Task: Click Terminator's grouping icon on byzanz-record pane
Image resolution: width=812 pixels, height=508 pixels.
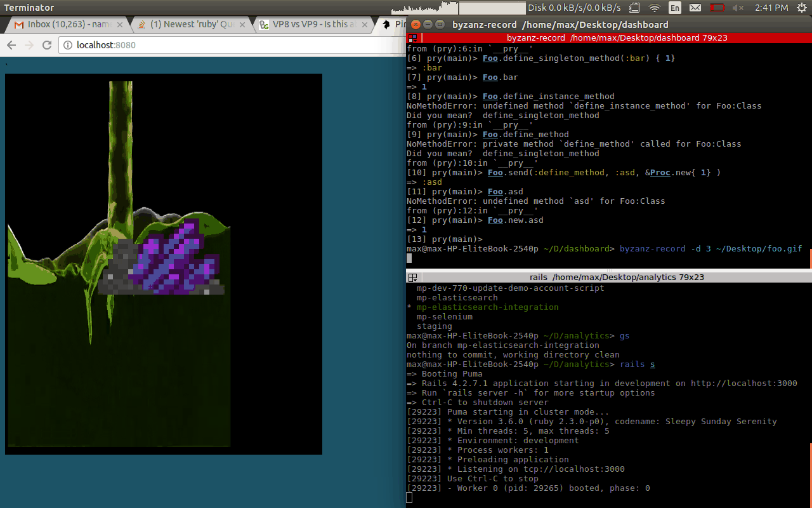Action: click(412, 38)
